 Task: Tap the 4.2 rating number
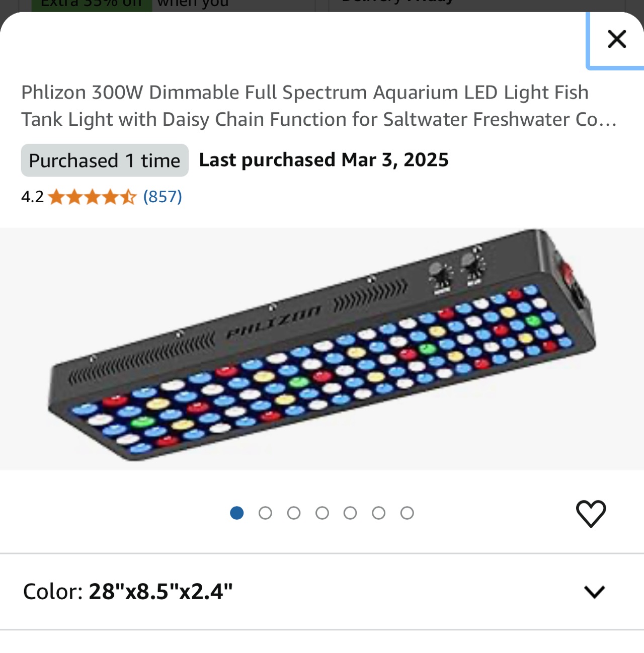click(x=33, y=197)
